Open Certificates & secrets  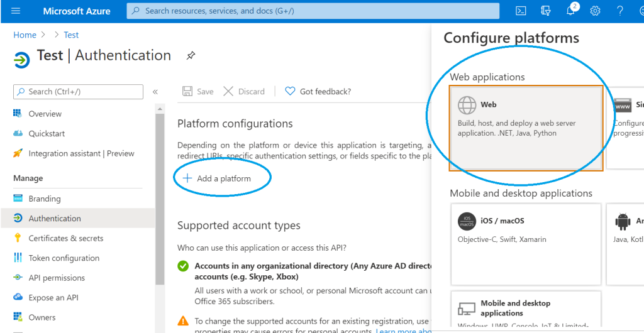[65, 238]
